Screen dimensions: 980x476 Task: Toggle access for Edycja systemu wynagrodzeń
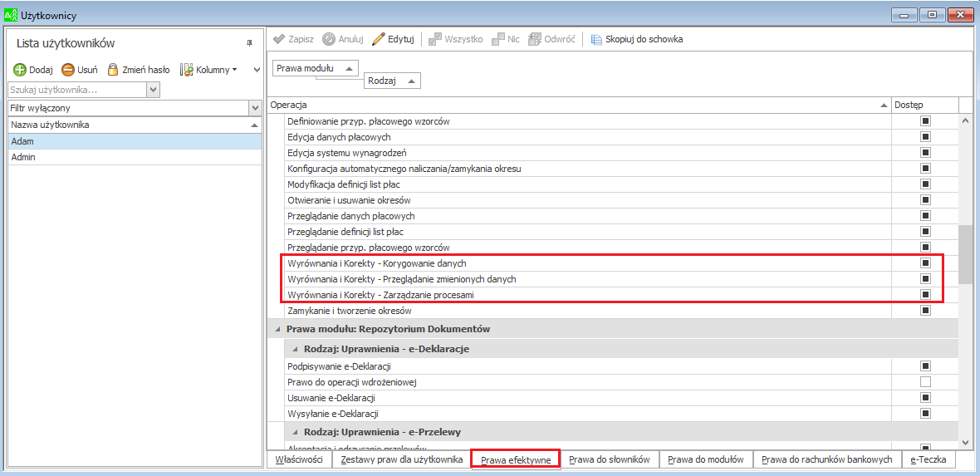point(926,153)
